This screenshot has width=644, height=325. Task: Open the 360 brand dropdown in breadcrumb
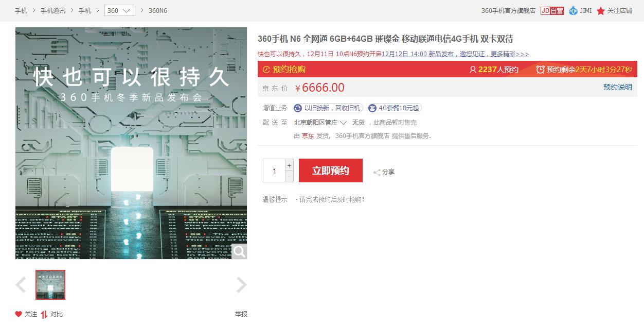tap(120, 11)
